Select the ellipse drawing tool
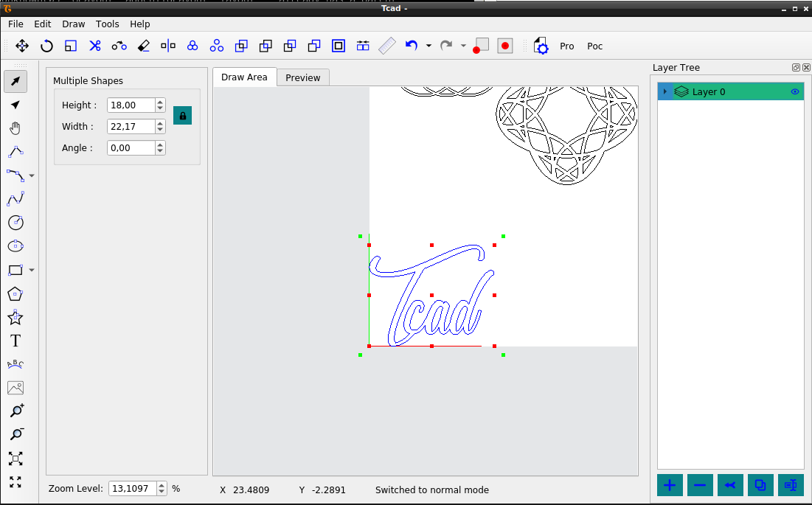Screen dimensions: 812x505 (x=15, y=245)
